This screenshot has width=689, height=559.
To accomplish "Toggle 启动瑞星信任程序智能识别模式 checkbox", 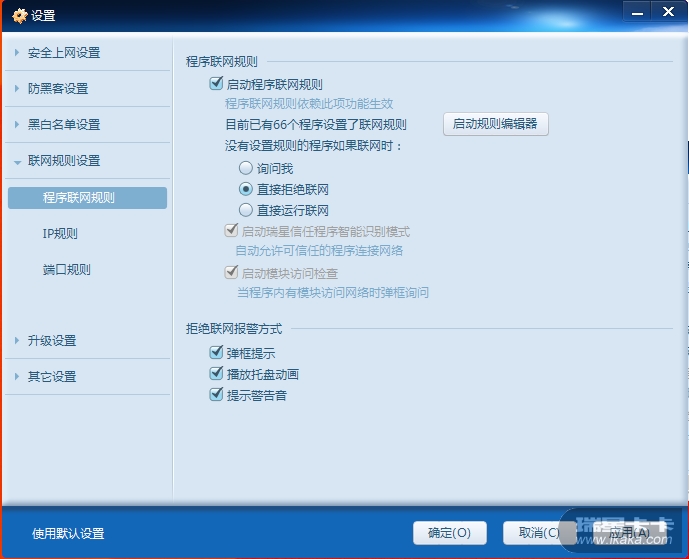I will (x=231, y=230).
